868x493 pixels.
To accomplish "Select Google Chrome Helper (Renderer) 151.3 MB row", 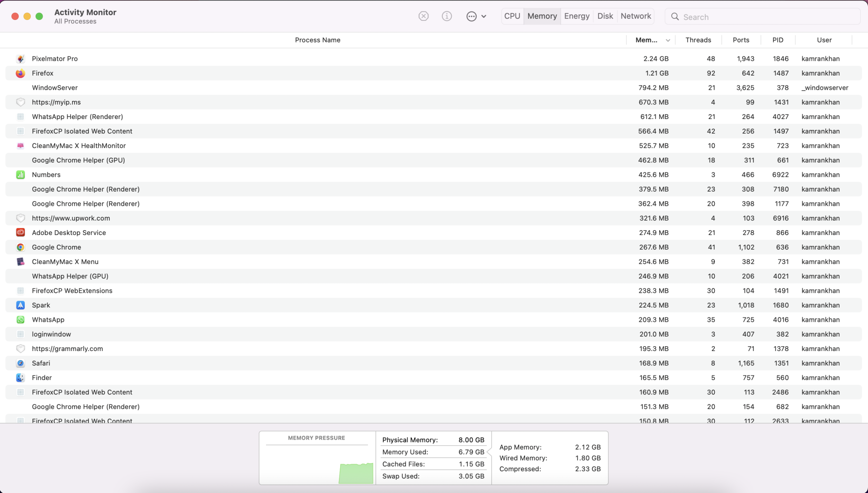I will [434, 407].
